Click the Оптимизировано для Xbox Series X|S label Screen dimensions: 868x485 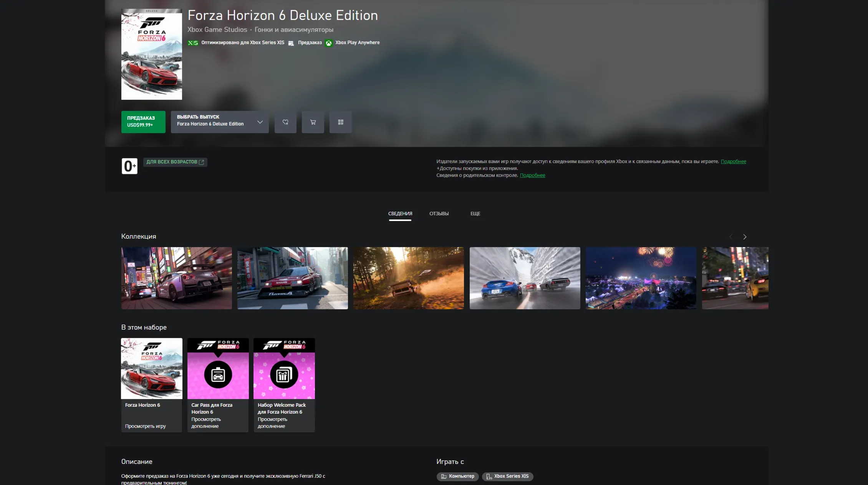pyautogui.click(x=243, y=43)
